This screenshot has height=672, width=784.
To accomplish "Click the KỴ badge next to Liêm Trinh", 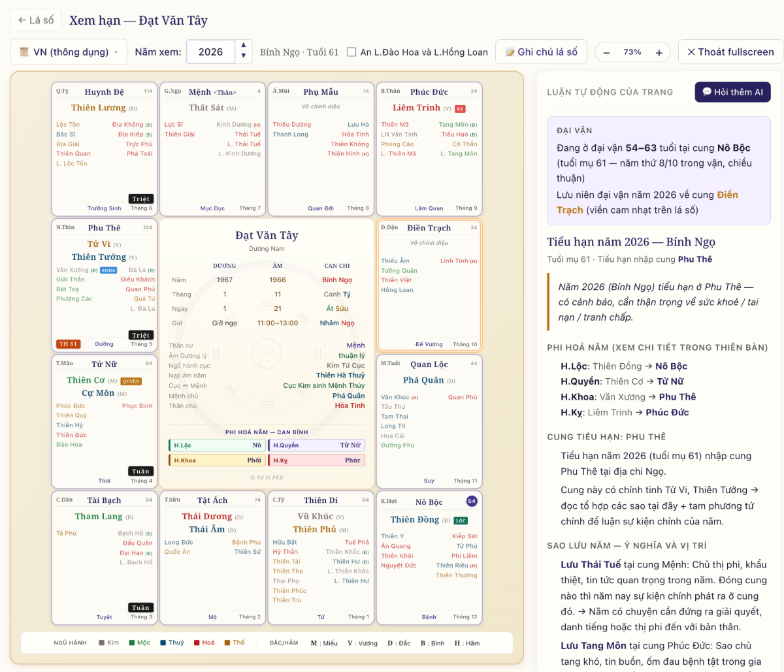I will 460,109.
